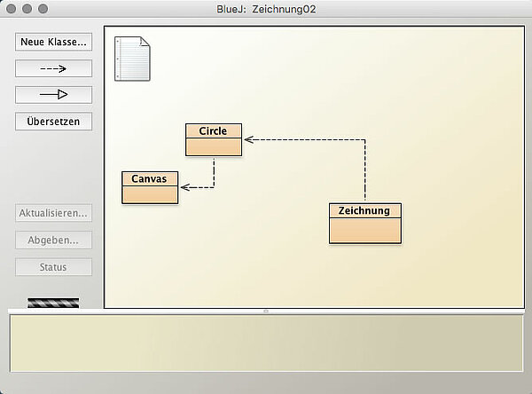Select the solid inheritance arrow tool
Image resolution: width=532 pixels, height=394 pixels.
[53, 95]
